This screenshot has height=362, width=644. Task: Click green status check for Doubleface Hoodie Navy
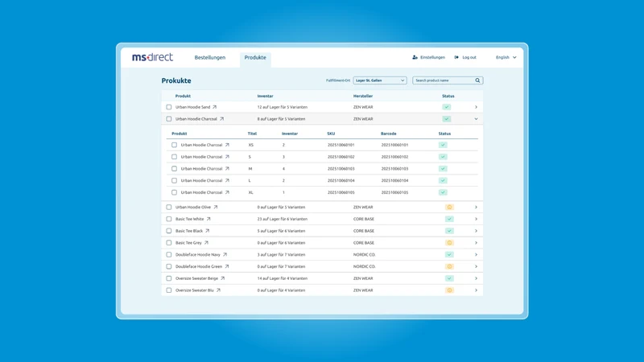coord(449,255)
